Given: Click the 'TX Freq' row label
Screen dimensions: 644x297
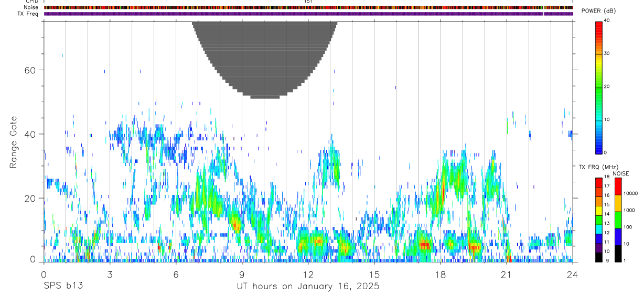Looking at the screenshot, I should tap(27, 14).
